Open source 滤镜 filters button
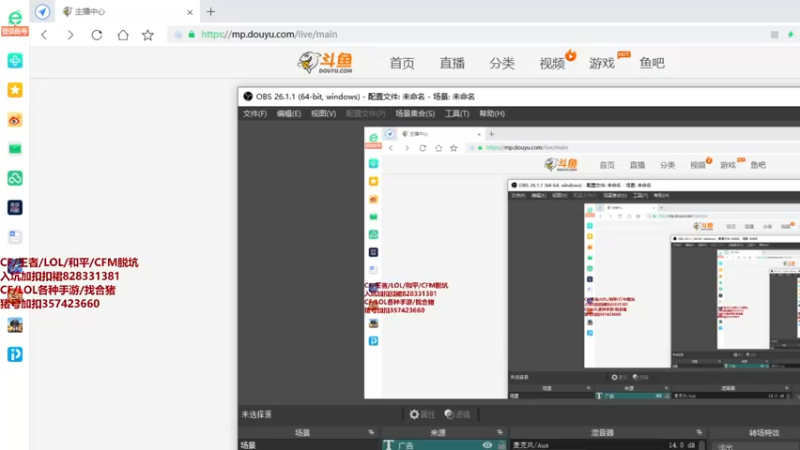 click(458, 414)
